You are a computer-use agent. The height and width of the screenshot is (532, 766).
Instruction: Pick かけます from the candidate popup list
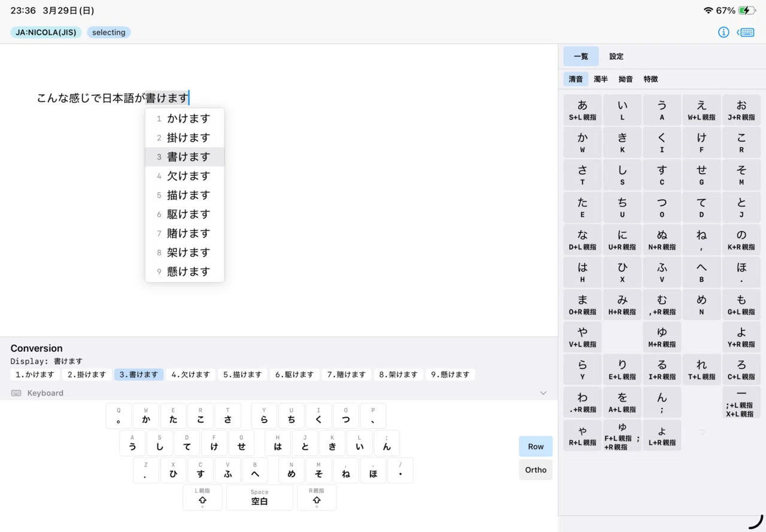pyautogui.click(x=185, y=118)
